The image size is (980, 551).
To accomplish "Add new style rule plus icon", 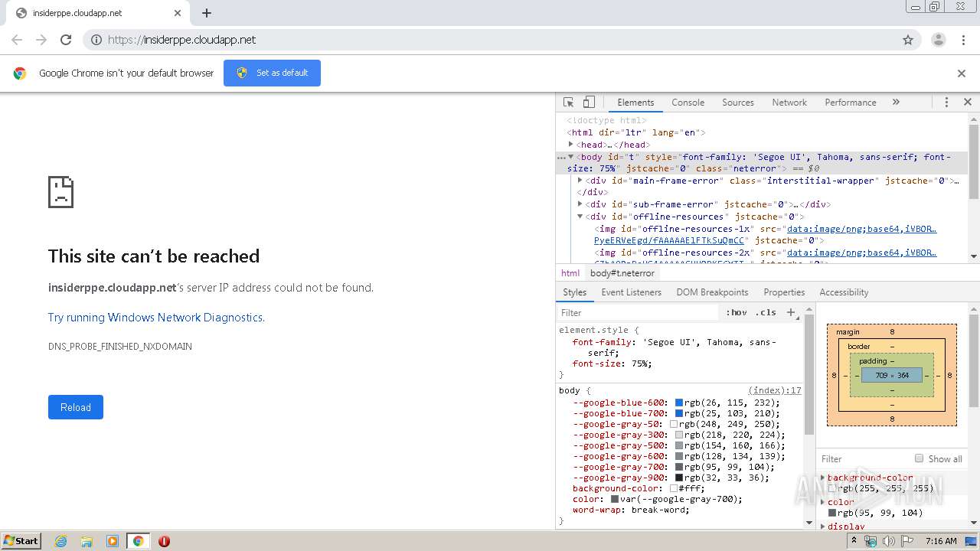I will (x=791, y=312).
